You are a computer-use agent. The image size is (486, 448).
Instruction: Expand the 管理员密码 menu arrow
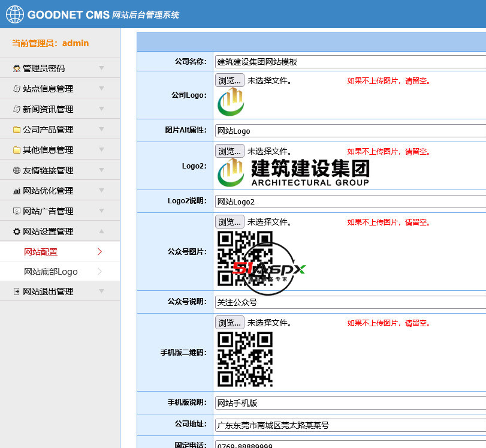101,68
